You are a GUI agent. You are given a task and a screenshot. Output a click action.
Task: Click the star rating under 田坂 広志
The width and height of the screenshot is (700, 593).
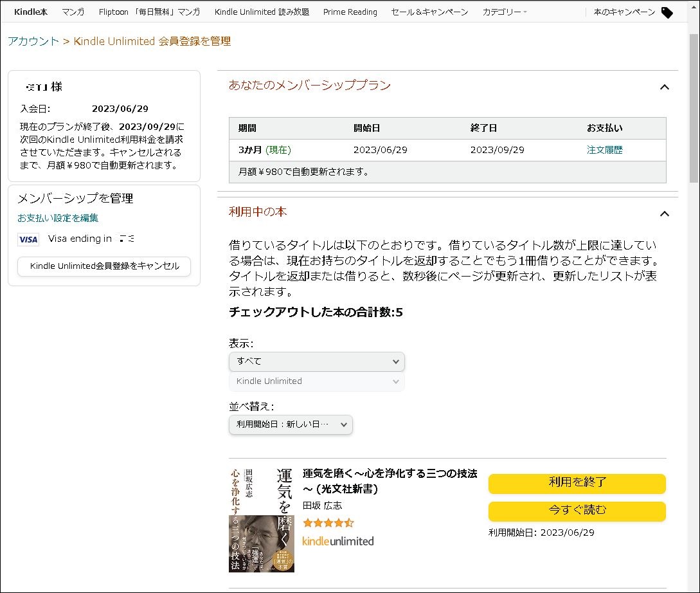pos(328,522)
